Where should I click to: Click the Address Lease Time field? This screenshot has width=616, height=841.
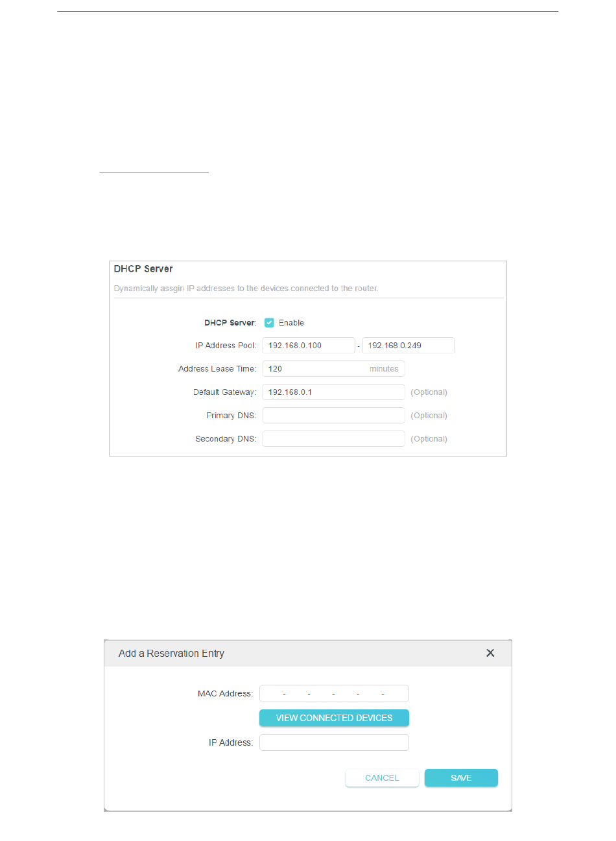click(x=333, y=369)
